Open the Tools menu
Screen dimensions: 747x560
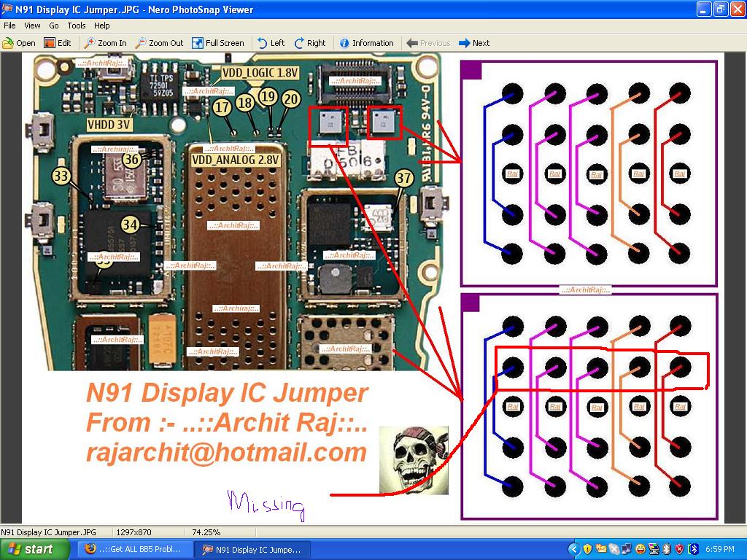[76, 26]
